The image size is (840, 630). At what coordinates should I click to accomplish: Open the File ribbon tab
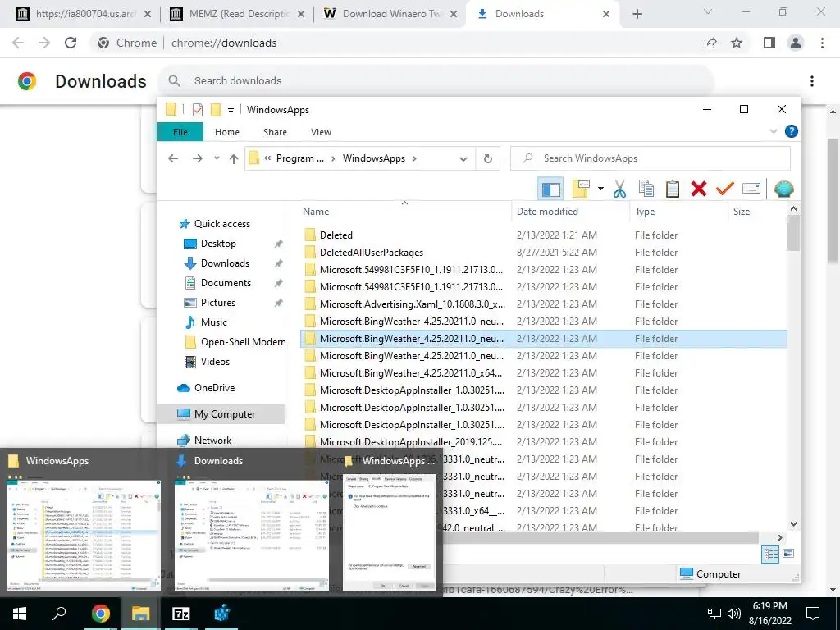(180, 132)
